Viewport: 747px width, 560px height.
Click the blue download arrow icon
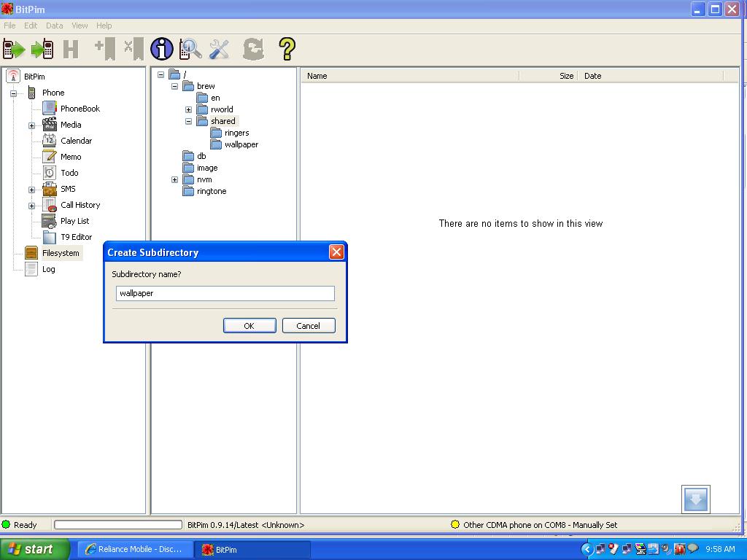[695, 499]
